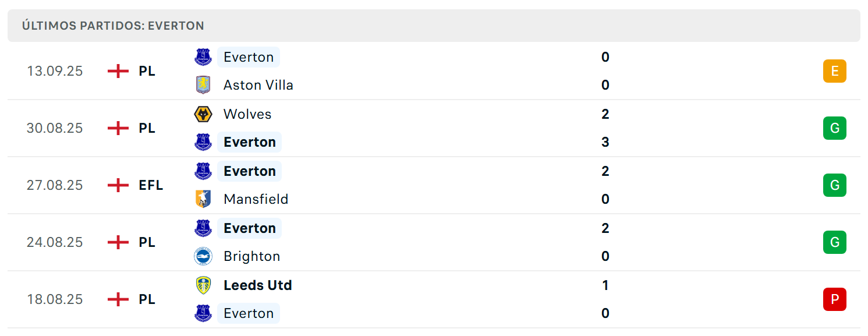Viewport: 868px width, 336px height.
Task: Click Everton crest in 13.09.25 match
Action: [x=203, y=57]
